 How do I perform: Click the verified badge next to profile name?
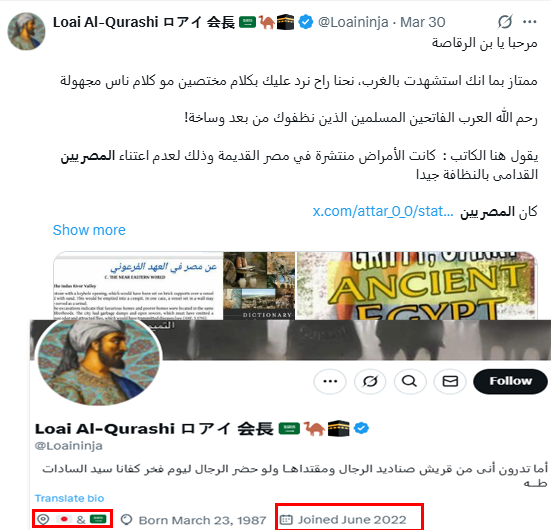(x=362, y=428)
